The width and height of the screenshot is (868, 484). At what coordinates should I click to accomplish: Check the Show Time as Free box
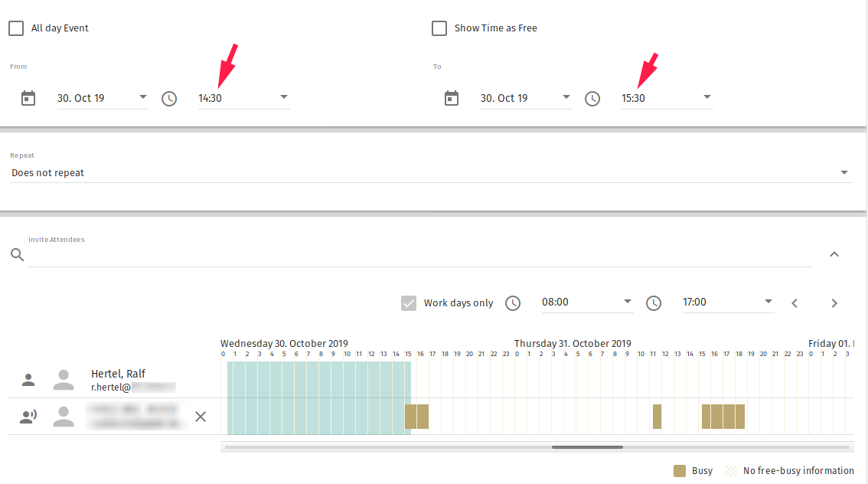439,28
